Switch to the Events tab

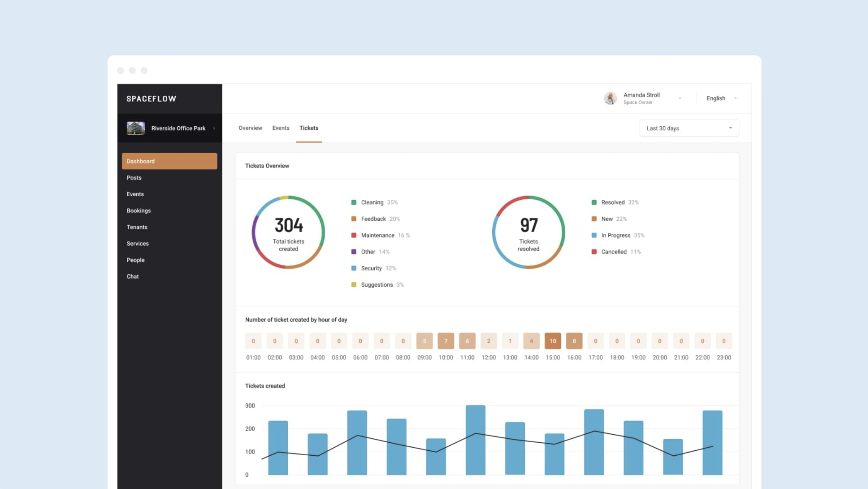pyautogui.click(x=281, y=128)
